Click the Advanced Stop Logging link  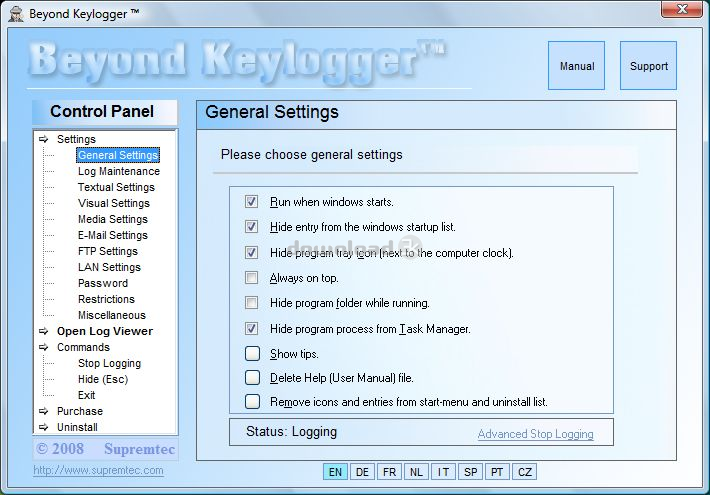[535, 434]
